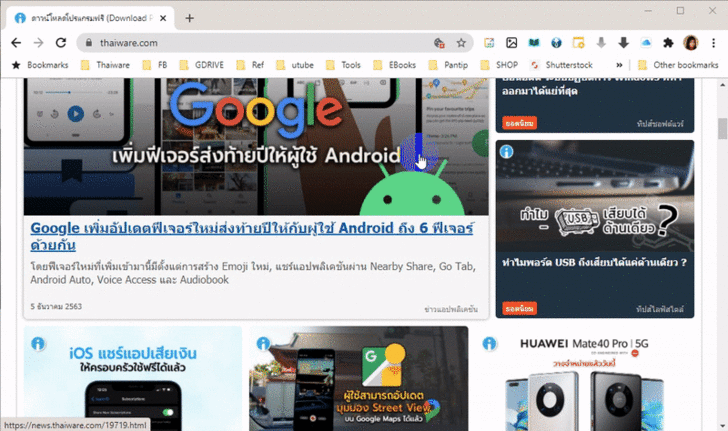Image resolution: width=728 pixels, height=431 pixels.
Task: View site info via the padlock icon
Action: 89,43
